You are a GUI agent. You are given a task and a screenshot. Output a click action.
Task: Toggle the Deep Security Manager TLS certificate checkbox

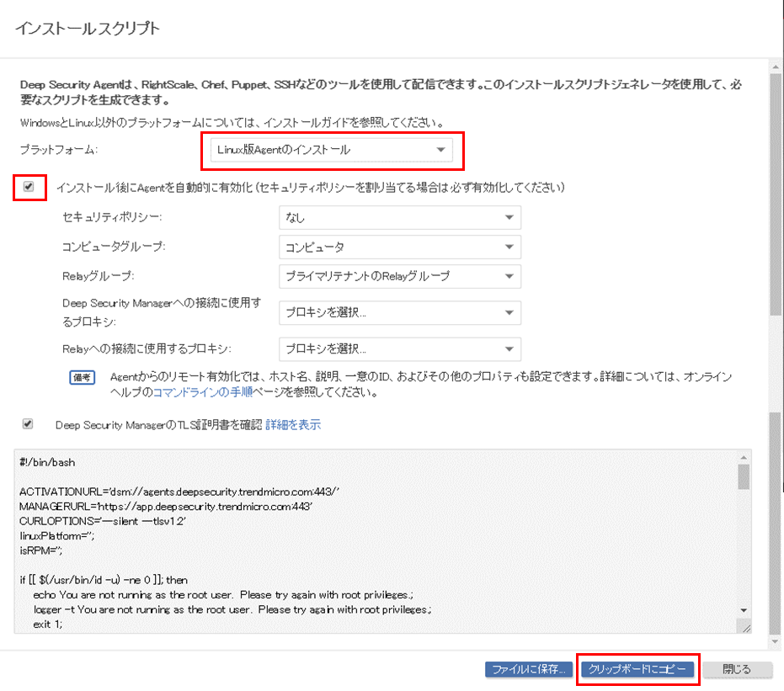29,424
